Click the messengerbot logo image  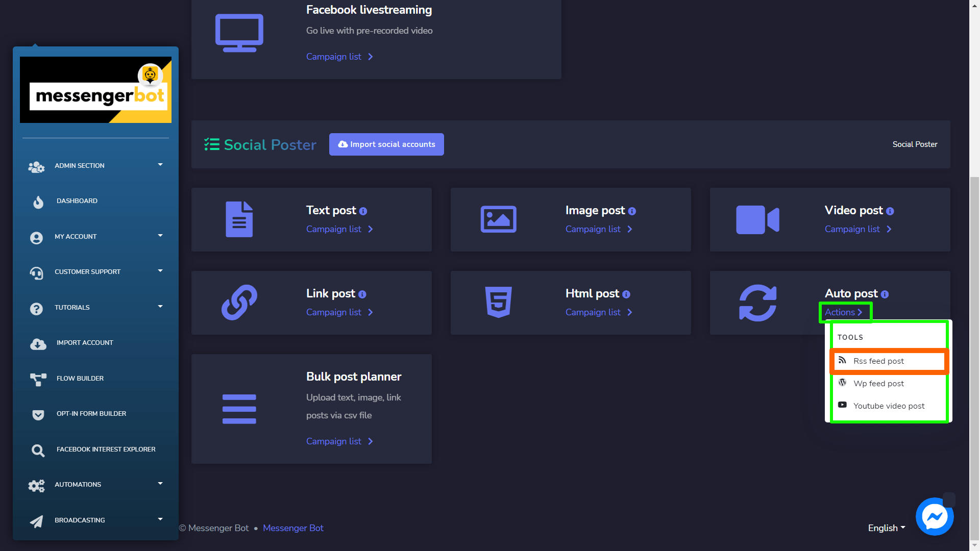95,90
